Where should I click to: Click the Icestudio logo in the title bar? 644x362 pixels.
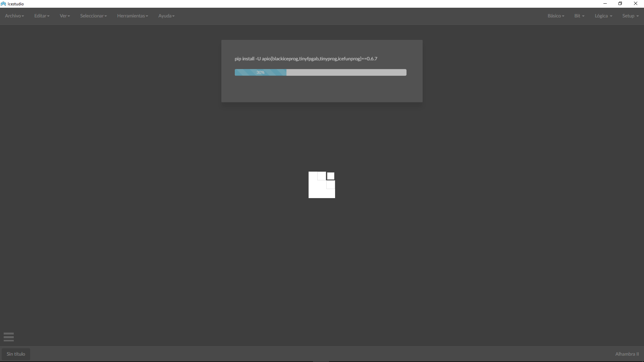click(x=3, y=4)
